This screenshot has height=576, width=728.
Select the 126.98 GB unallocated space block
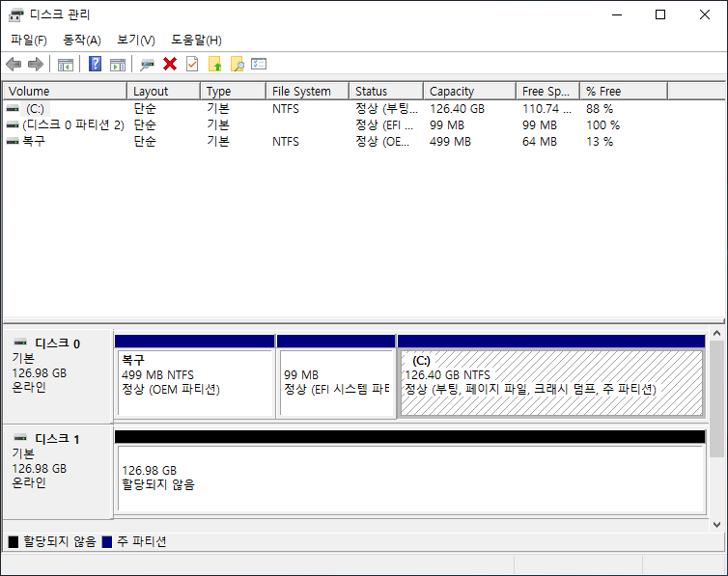pos(411,479)
